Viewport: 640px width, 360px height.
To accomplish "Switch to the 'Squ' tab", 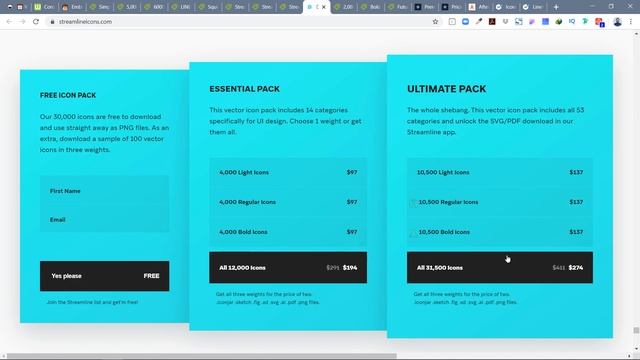I will click(208, 7).
